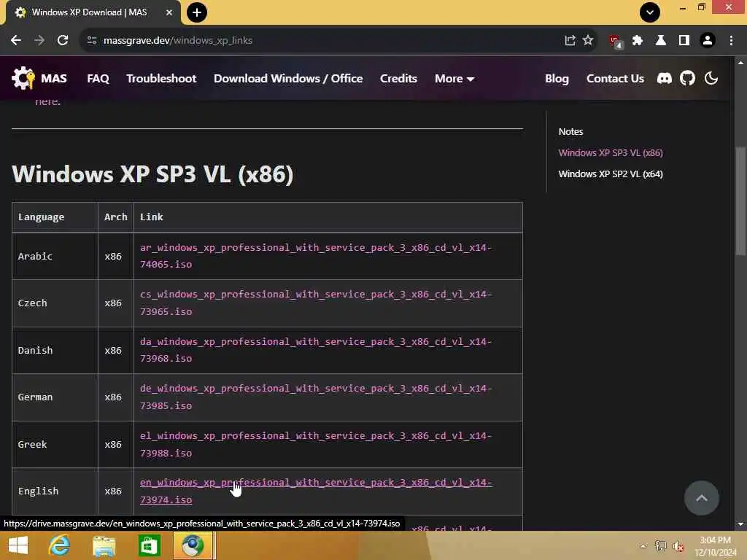Open File Explorer from taskbar
Image resolution: width=747 pixels, height=560 pixels.
[x=104, y=545]
